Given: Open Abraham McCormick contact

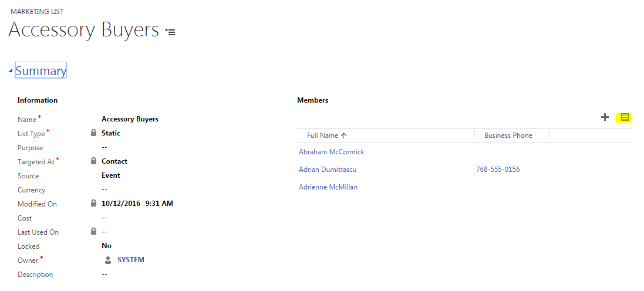Looking at the screenshot, I should point(332,152).
